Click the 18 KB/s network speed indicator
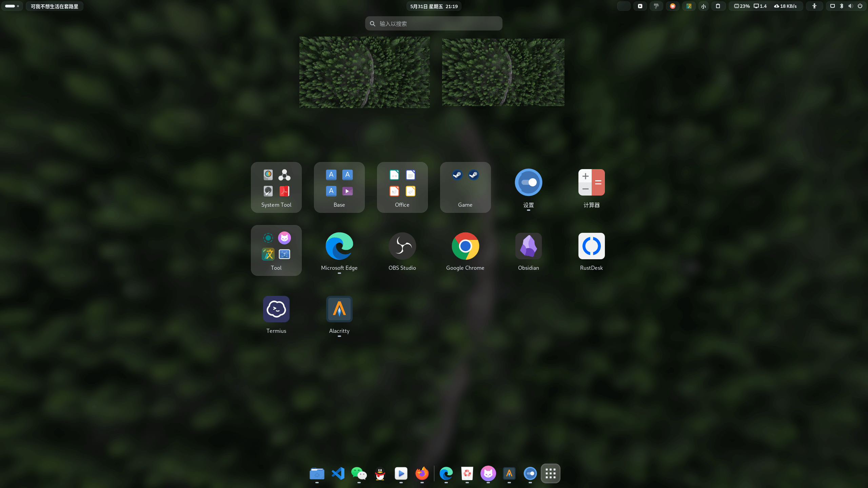This screenshot has height=488, width=868. [785, 6]
